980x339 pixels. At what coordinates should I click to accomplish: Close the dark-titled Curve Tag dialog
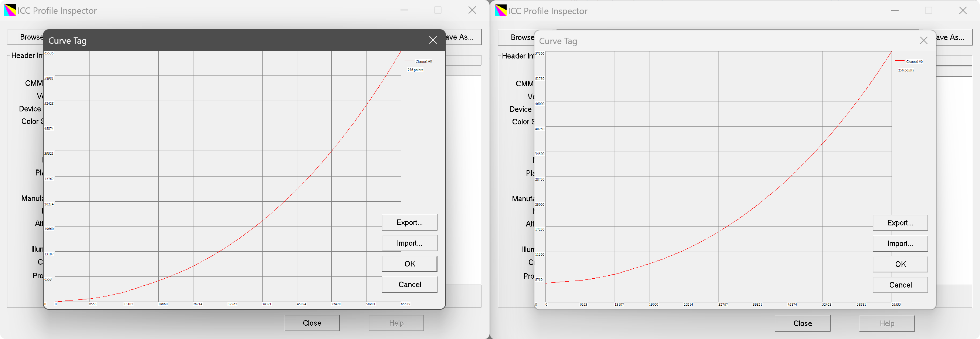(433, 40)
